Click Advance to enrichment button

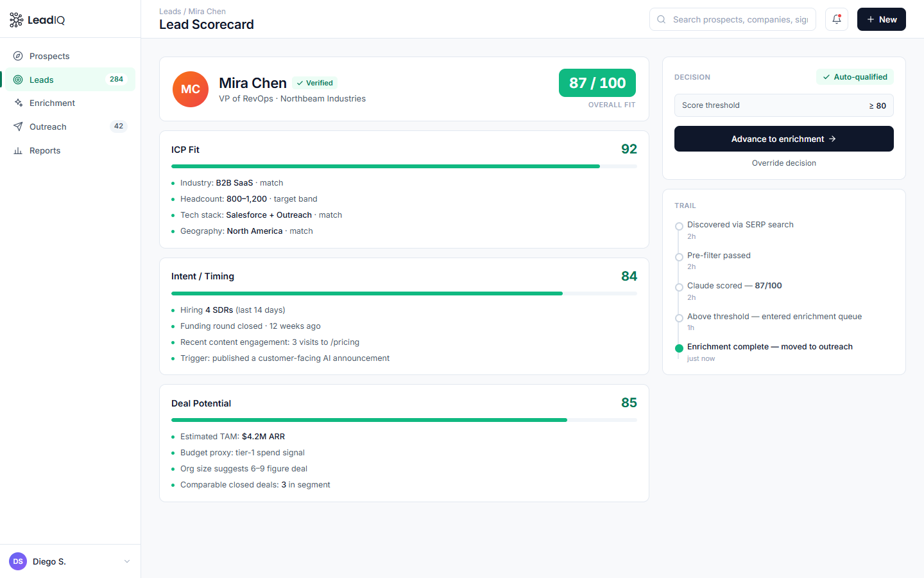tap(784, 139)
